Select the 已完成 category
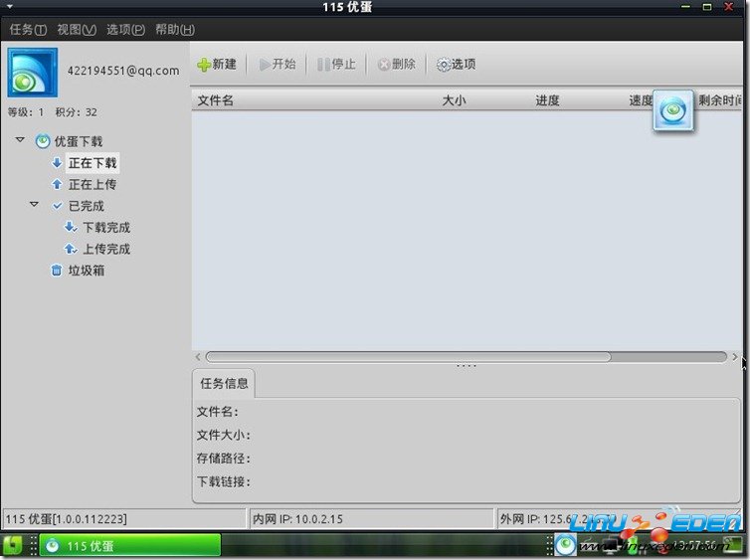This screenshot has height=560, width=750. (87, 206)
